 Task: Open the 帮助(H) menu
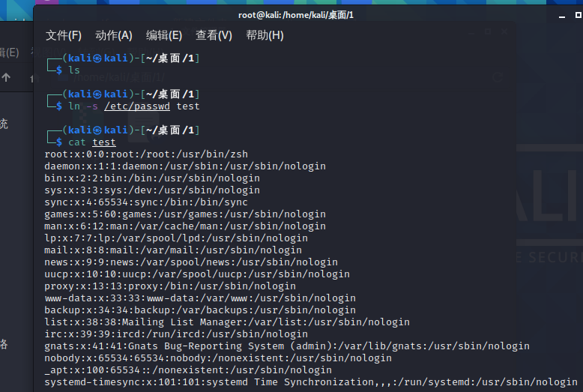[265, 35]
